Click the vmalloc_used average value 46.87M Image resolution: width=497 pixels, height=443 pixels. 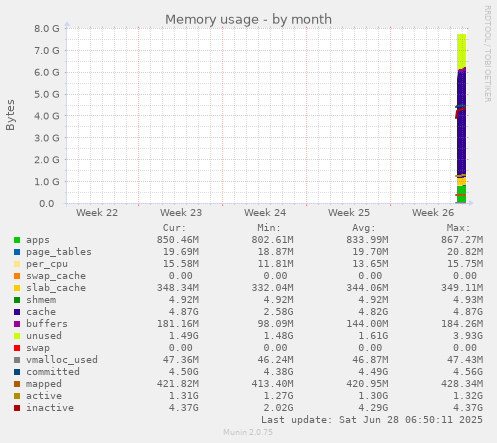[x=370, y=360]
